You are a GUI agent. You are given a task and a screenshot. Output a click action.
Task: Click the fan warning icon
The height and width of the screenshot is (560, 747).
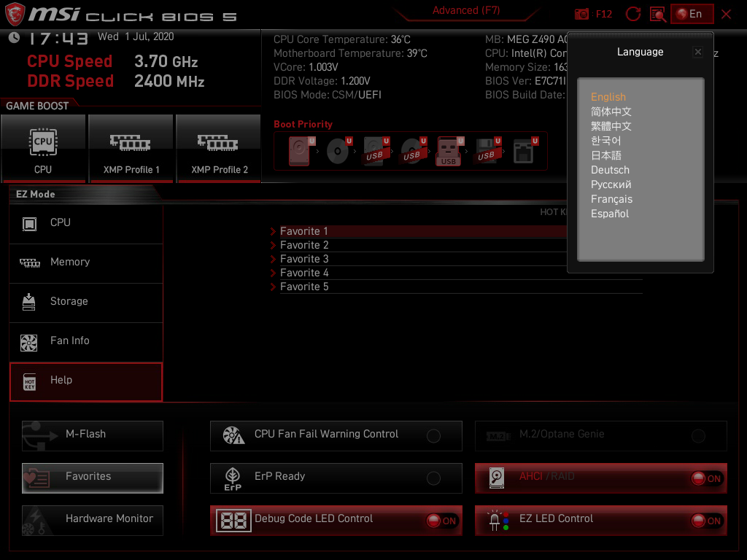(x=233, y=435)
